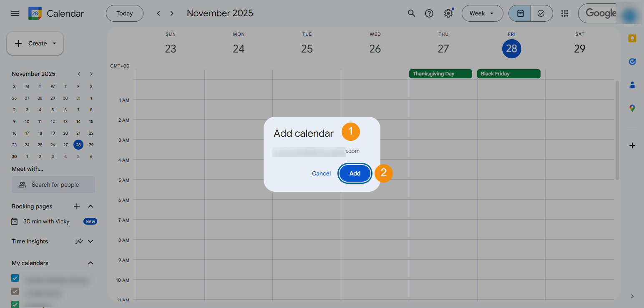Collapse the Booking pages section
This screenshot has width=644, height=308.
91,206
